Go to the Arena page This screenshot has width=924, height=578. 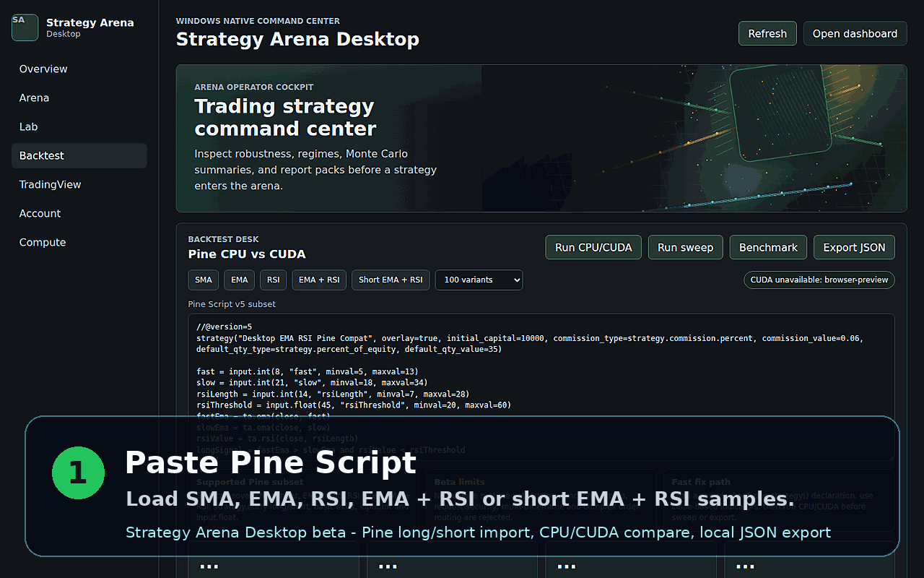[79, 98]
